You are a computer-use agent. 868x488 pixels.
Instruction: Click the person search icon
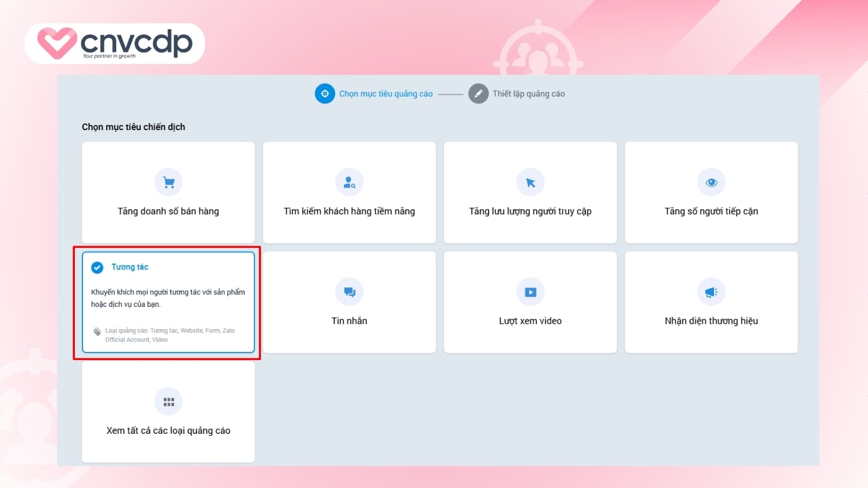pyautogui.click(x=349, y=183)
